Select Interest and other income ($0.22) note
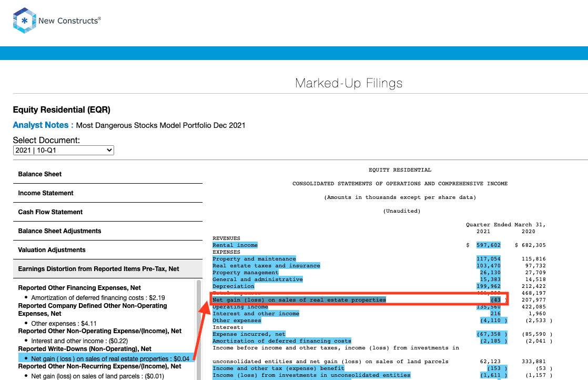 click(79, 341)
